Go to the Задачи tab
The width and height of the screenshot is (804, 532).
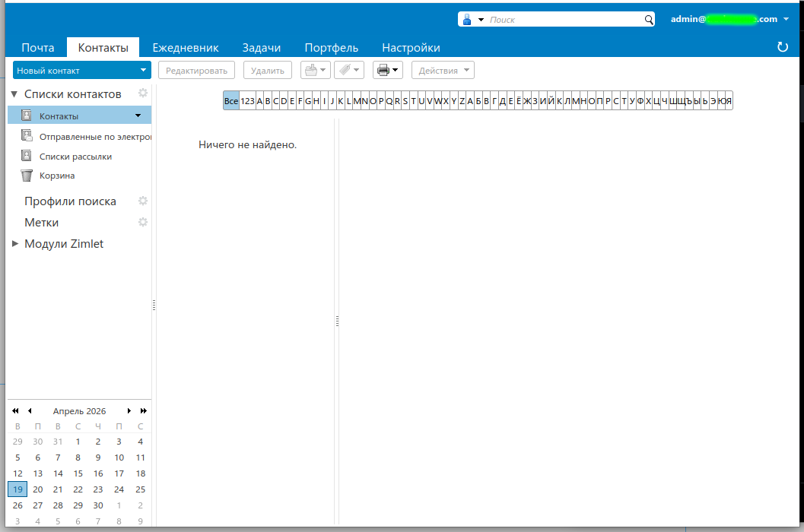(262, 47)
